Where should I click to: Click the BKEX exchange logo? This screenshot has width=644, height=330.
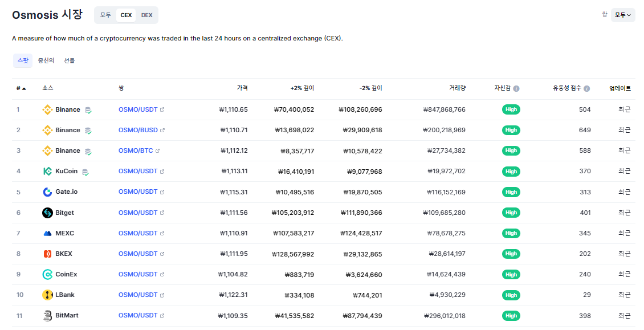[x=47, y=254]
